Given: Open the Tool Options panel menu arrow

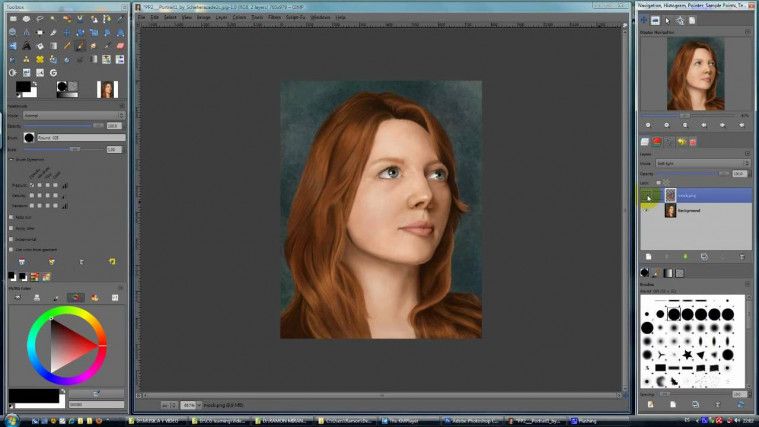Looking at the screenshot, I should point(121,106).
